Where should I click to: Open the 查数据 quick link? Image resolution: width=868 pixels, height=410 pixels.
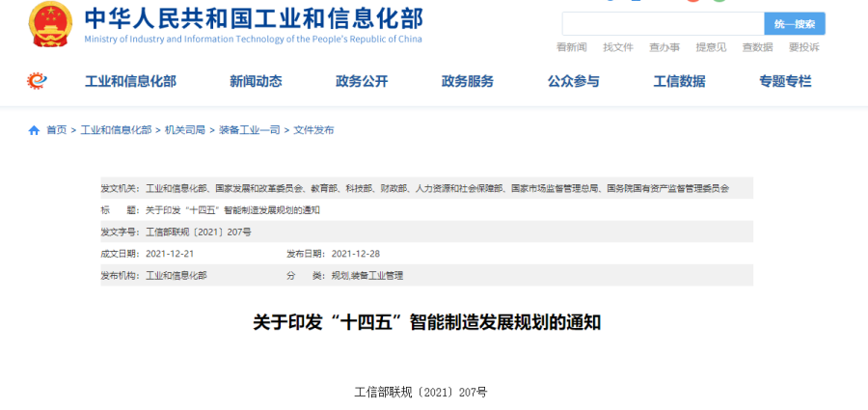pyautogui.click(x=757, y=47)
